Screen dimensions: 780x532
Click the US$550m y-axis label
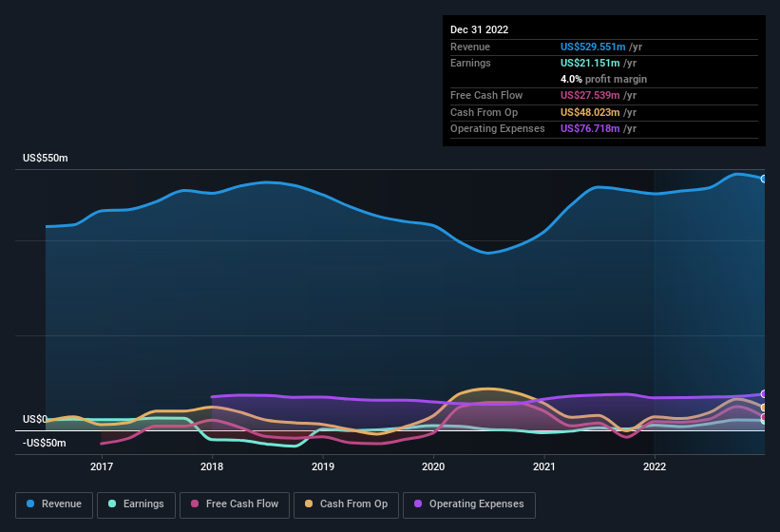[x=46, y=158]
